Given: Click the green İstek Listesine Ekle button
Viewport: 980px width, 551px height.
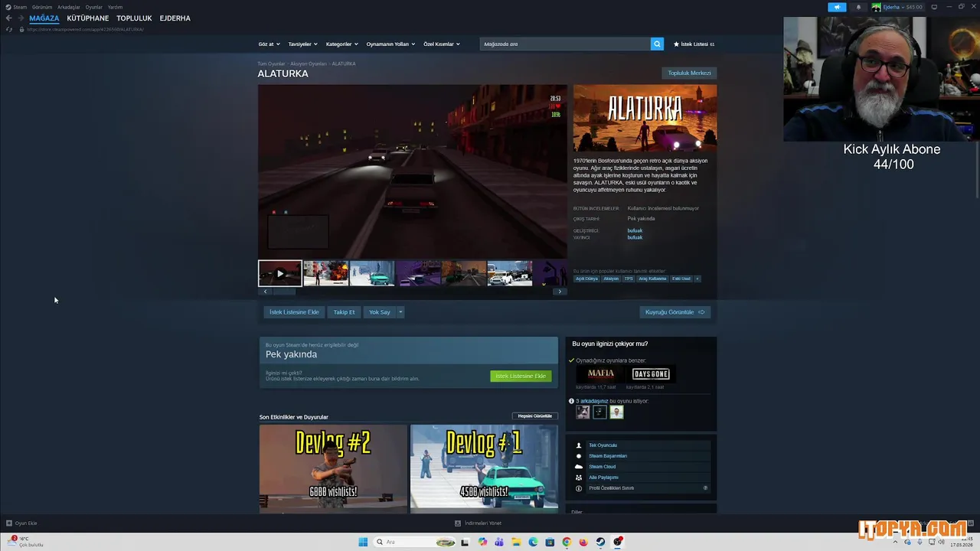Looking at the screenshot, I should coord(521,377).
